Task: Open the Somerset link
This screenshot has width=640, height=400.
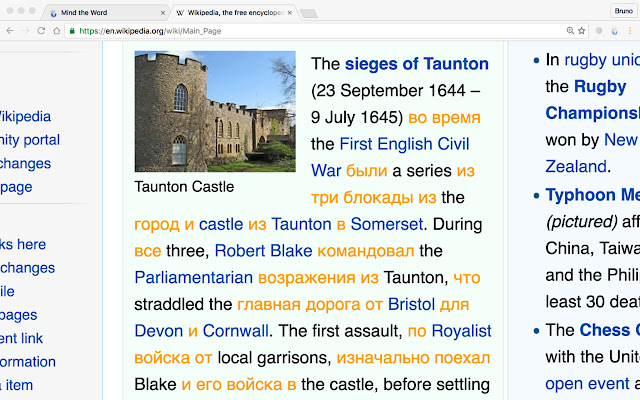Action: tap(387, 224)
